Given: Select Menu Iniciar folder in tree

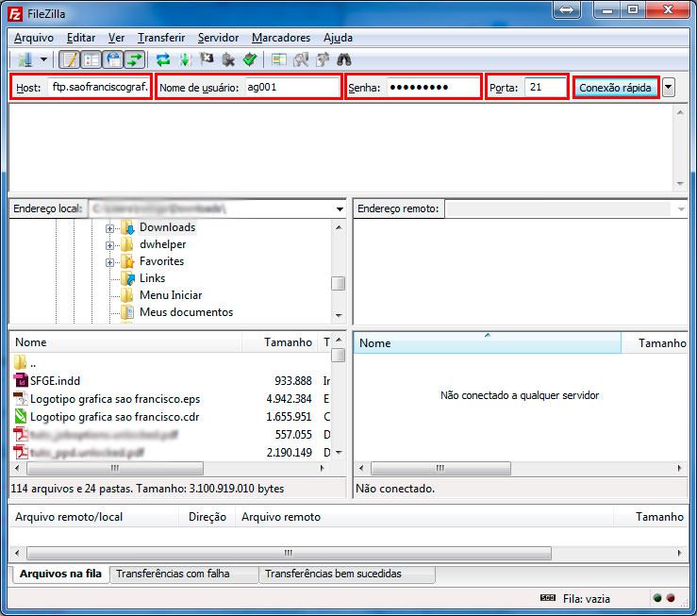Looking at the screenshot, I should 171,294.
